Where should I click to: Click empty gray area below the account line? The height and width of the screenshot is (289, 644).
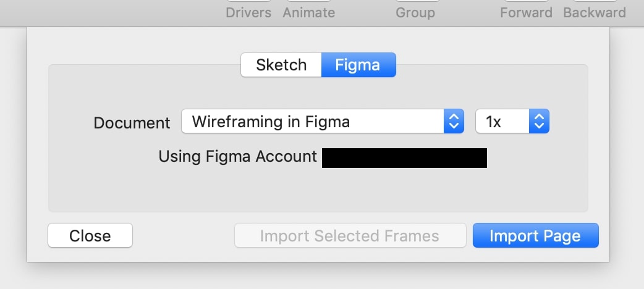click(x=318, y=191)
